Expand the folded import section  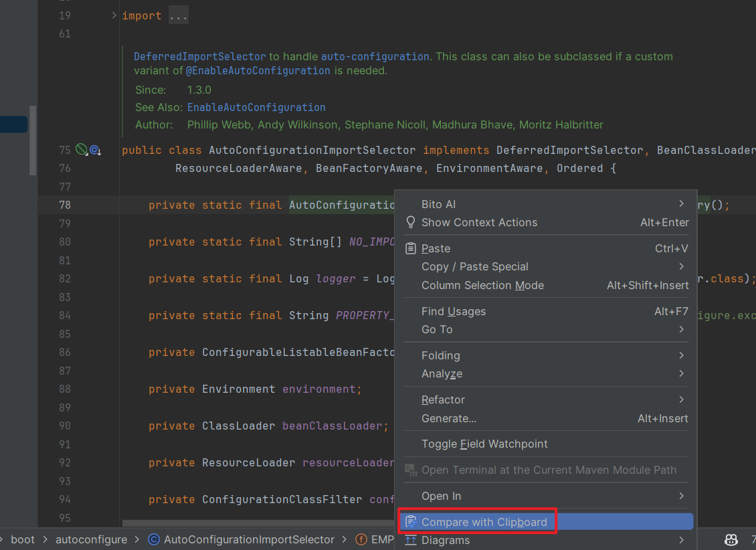114,15
